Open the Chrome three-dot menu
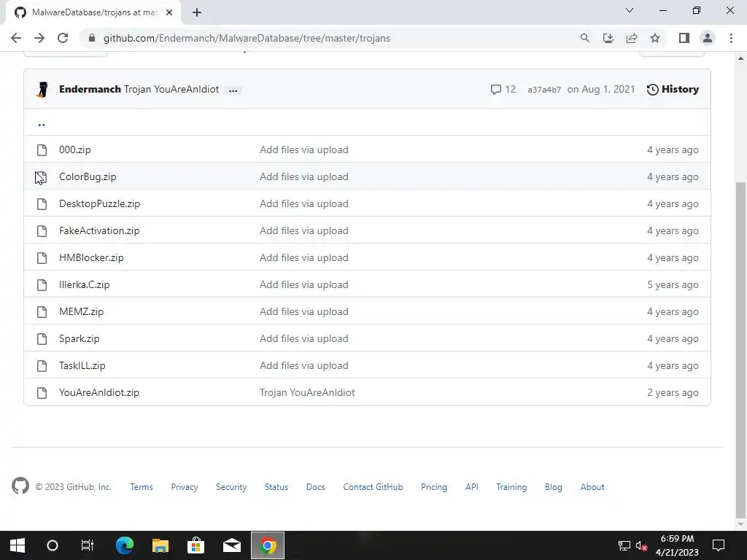 pyautogui.click(x=731, y=38)
